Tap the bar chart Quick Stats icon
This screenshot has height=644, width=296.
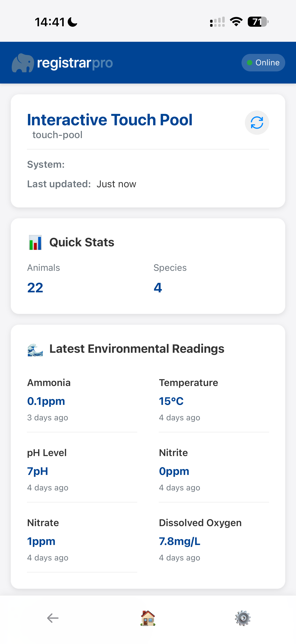pos(35,242)
